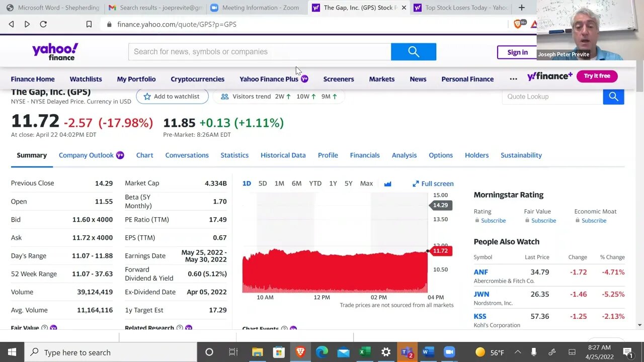Open chart in Full screen

tap(433, 184)
